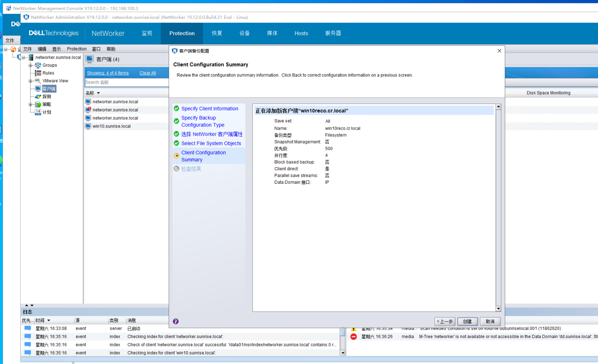Click the networker.sunrise.local server icon in tree
598x364 pixels.
click(x=31, y=57)
